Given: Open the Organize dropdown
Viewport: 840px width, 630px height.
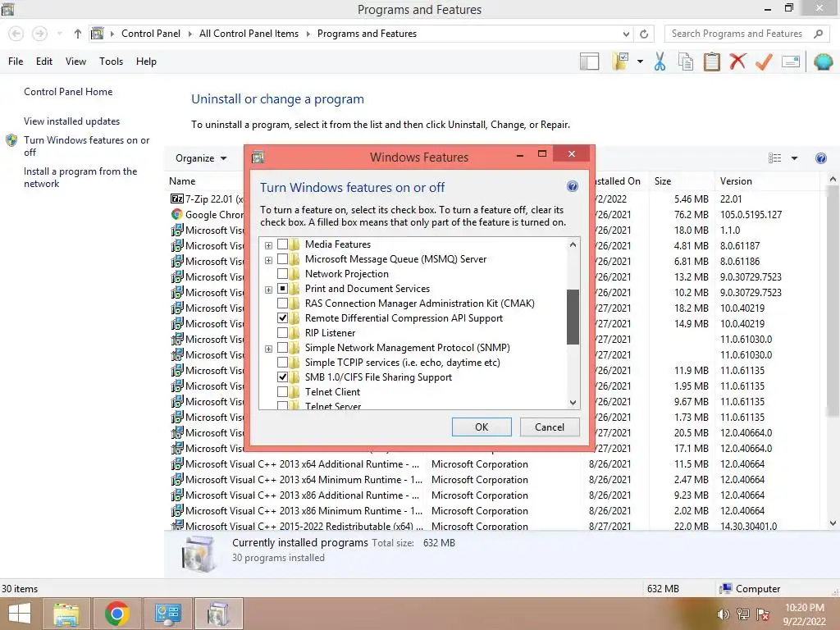Looking at the screenshot, I should point(201,158).
